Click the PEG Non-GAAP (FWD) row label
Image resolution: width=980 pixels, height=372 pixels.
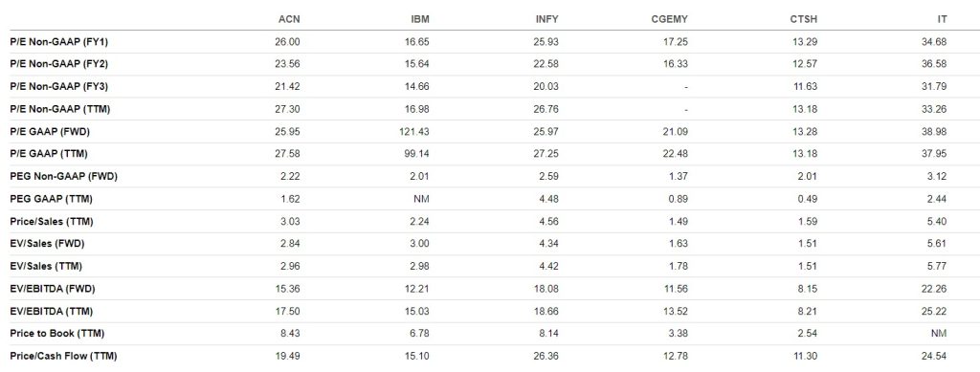point(64,177)
